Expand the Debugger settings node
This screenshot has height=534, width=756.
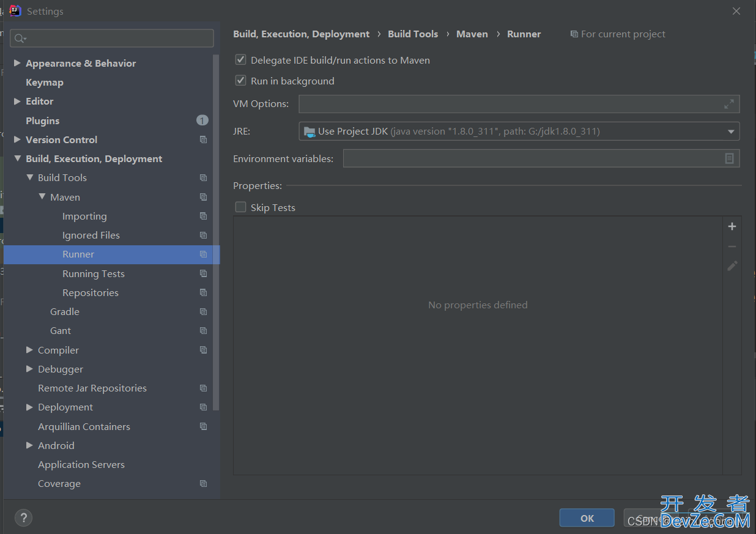tap(29, 369)
